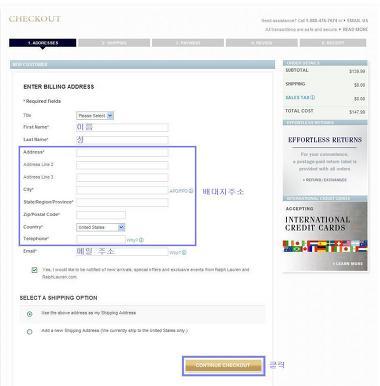This screenshot has width=380, height=386.
Task: Focus the First Name input field
Action: [122, 127]
